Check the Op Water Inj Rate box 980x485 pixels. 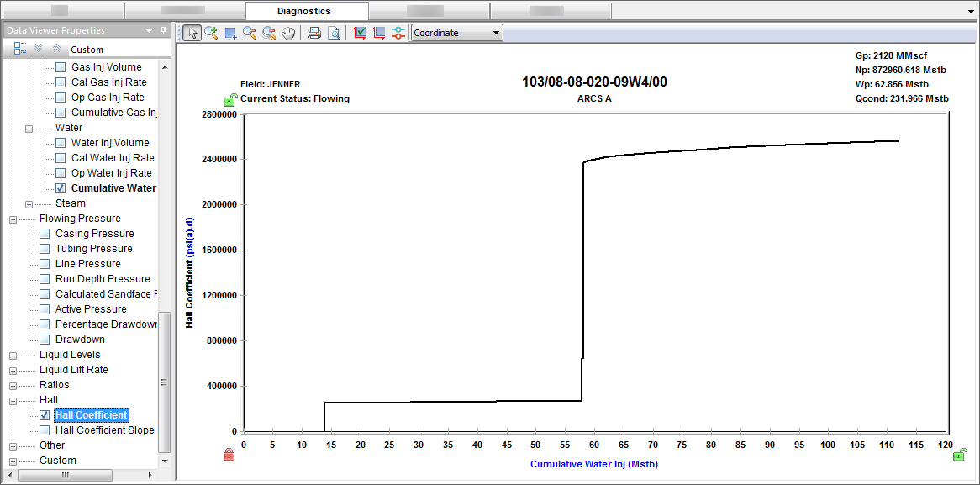[61, 172]
